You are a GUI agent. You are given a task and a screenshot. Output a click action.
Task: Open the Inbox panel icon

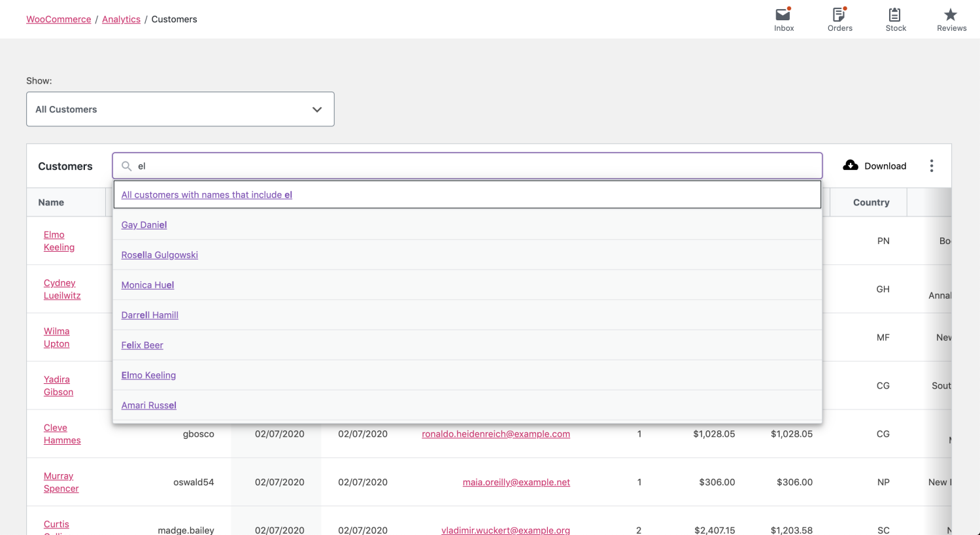point(783,14)
